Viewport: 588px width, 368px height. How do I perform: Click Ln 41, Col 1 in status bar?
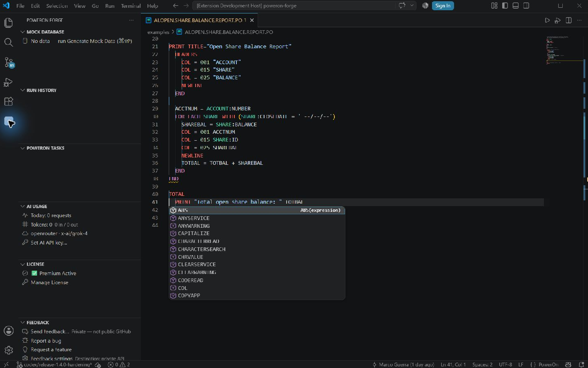tap(453, 365)
